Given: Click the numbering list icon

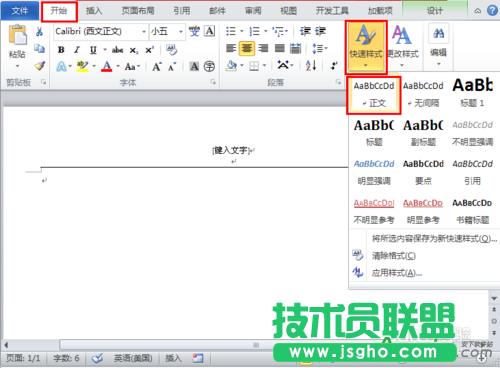Looking at the screenshot, I should point(254,32).
